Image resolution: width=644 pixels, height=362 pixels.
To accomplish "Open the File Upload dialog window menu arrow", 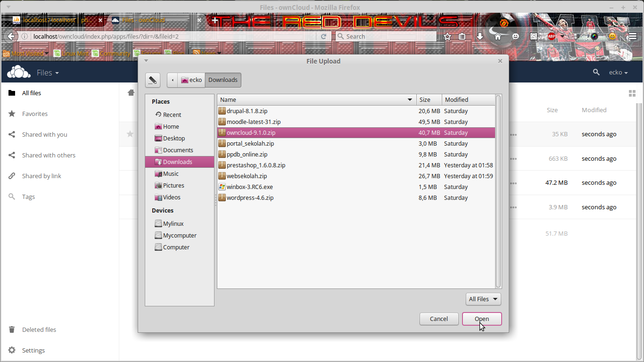I will (146, 61).
